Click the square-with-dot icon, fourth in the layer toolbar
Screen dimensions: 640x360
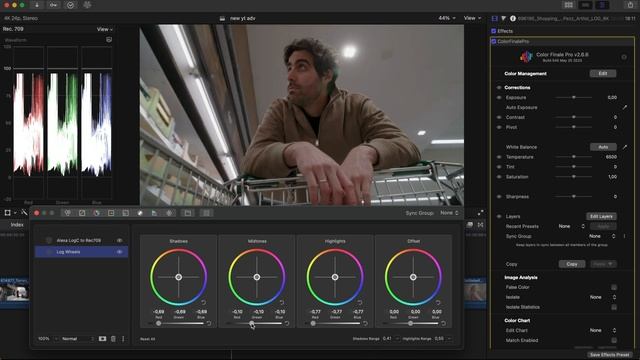tap(111, 213)
